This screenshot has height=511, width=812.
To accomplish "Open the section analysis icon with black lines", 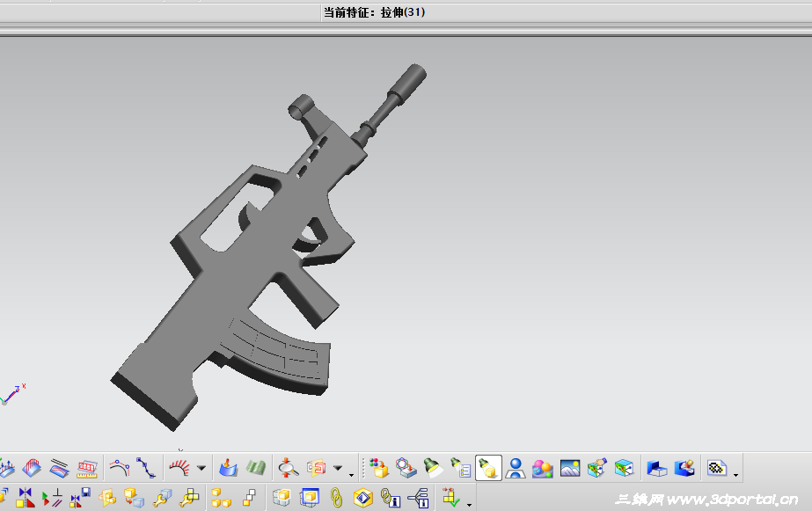I will (59, 468).
